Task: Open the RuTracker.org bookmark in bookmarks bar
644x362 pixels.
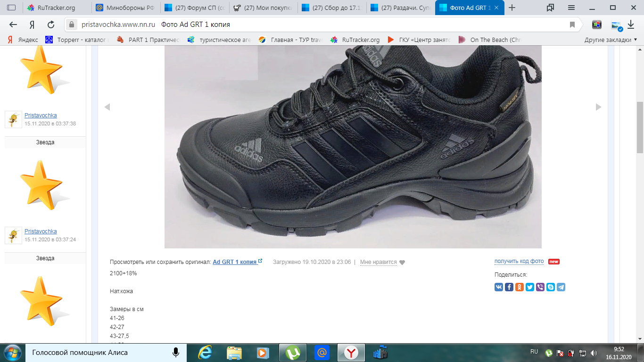Action: pos(355,40)
